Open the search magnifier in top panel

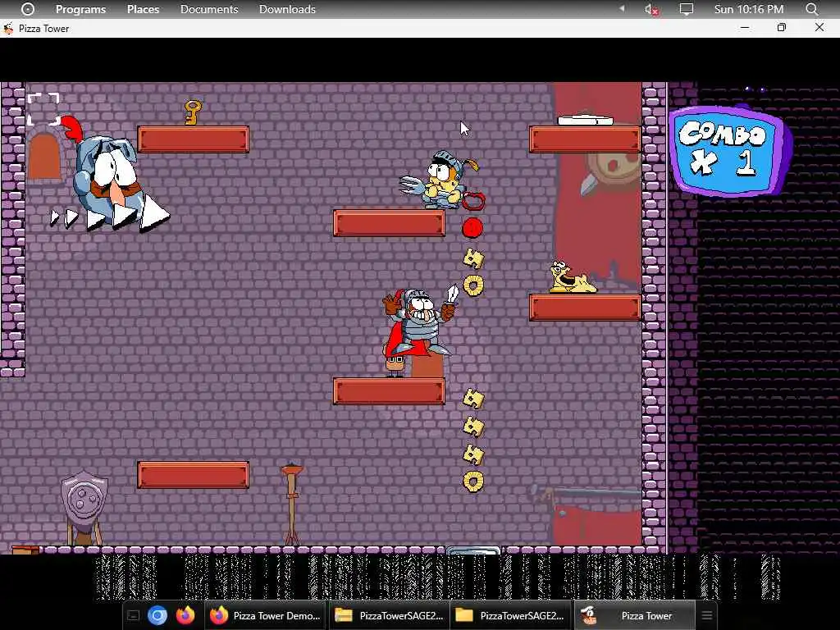(812, 9)
